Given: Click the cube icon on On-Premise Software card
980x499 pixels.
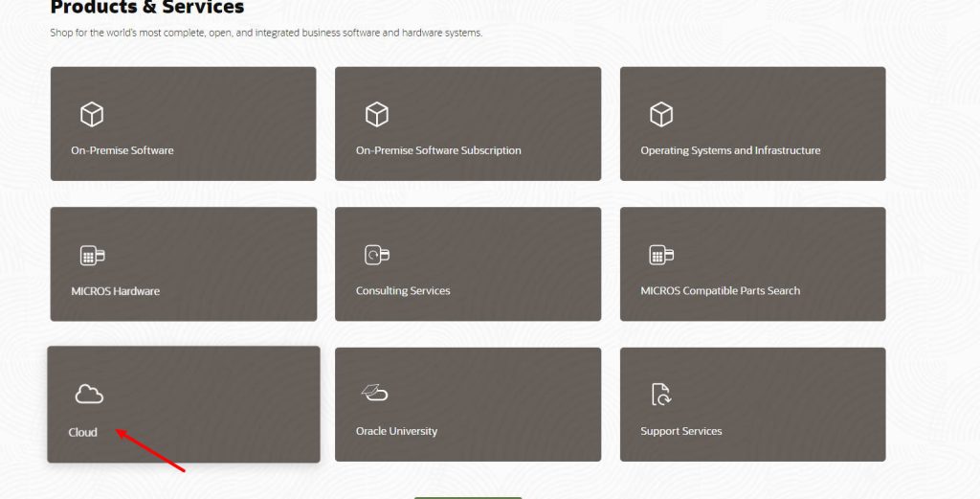Looking at the screenshot, I should tap(92, 114).
